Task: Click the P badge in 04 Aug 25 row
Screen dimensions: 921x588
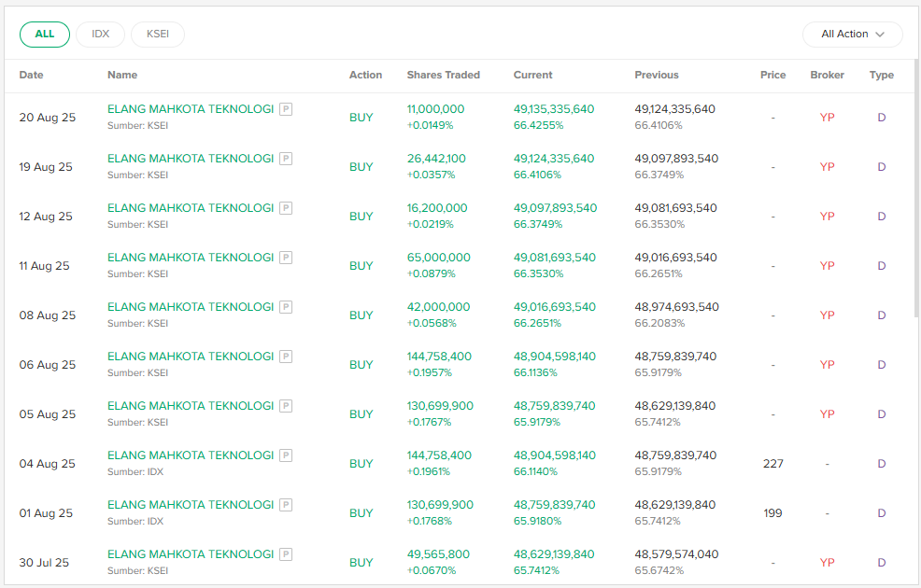Action: click(x=286, y=455)
